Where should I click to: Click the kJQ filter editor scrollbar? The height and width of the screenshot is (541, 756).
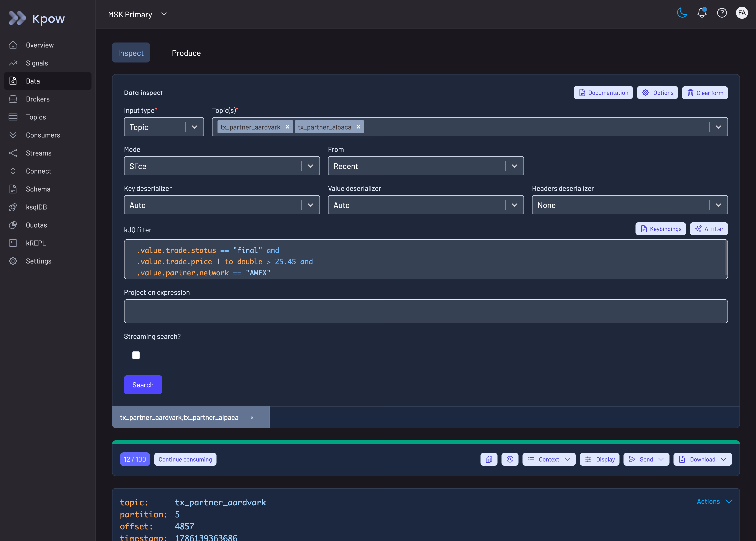[x=726, y=257]
